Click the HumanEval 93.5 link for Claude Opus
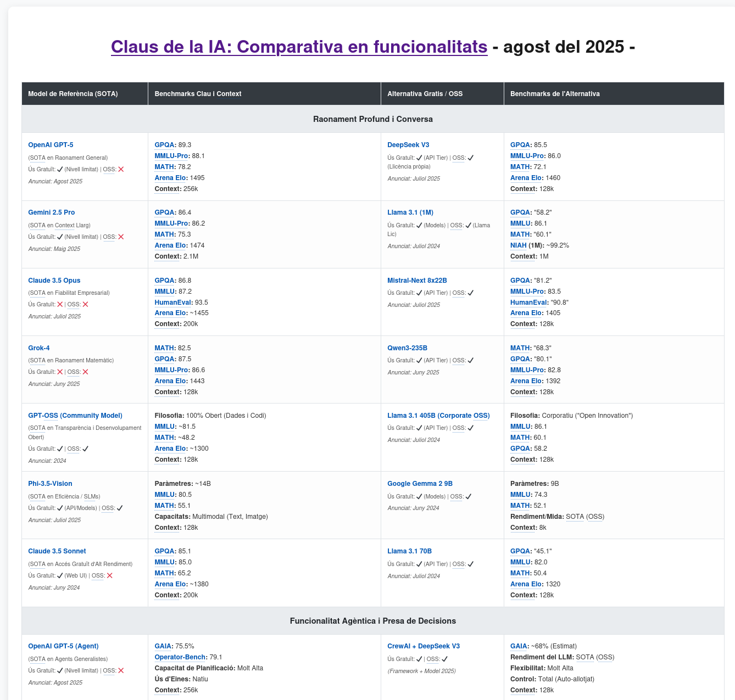Viewport: 735px width, 700px height. click(173, 303)
